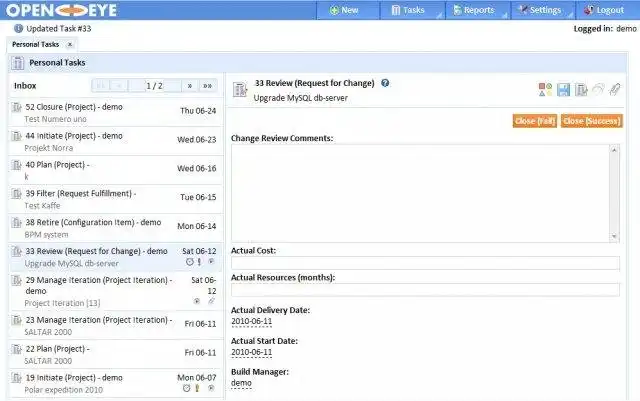
Task: Click the help icon next to task title
Action: tap(385, 83)
